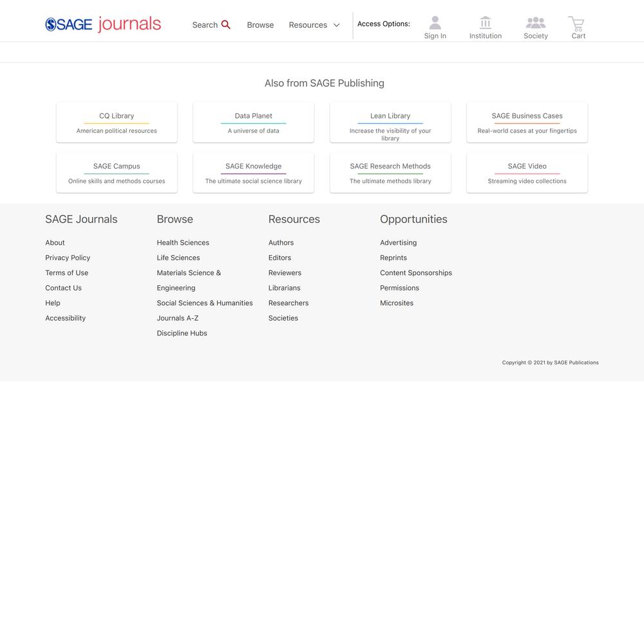Click the Browse footer heading
Image resolution: width=644 pixels, height=644 pixels.
click(175, 220)
